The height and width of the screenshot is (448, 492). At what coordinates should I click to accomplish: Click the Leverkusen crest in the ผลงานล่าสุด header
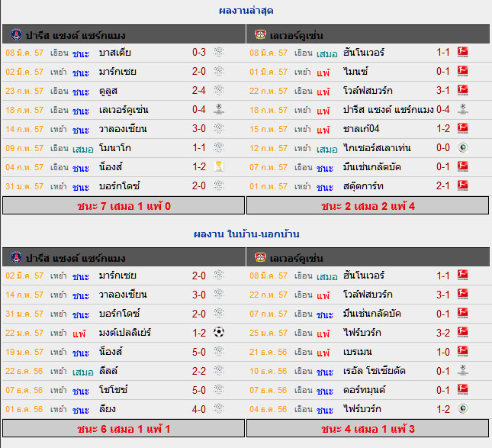point(260,34)
